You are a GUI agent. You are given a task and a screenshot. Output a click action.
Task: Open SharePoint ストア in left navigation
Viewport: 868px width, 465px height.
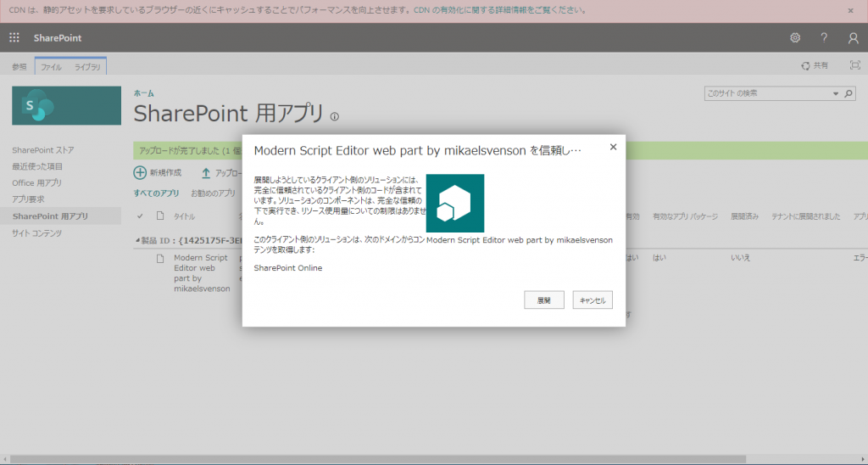pos(43,150)
